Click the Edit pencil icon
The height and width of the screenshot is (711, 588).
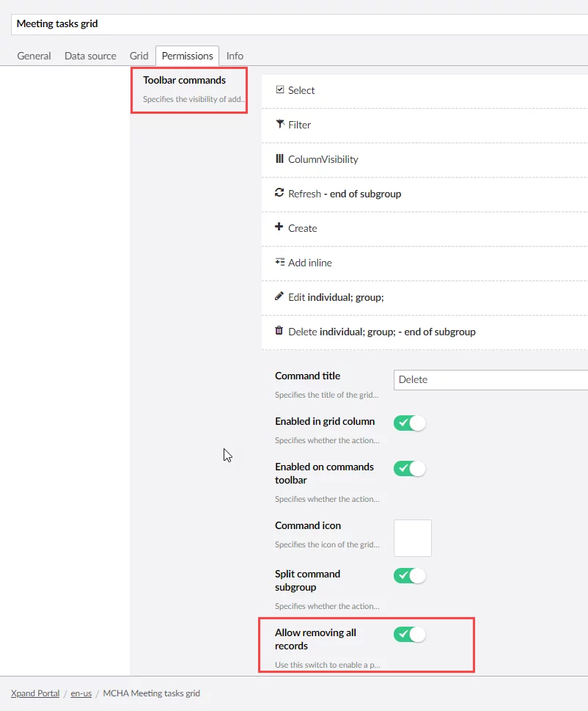pyautogui.click(x=279, y=296)
